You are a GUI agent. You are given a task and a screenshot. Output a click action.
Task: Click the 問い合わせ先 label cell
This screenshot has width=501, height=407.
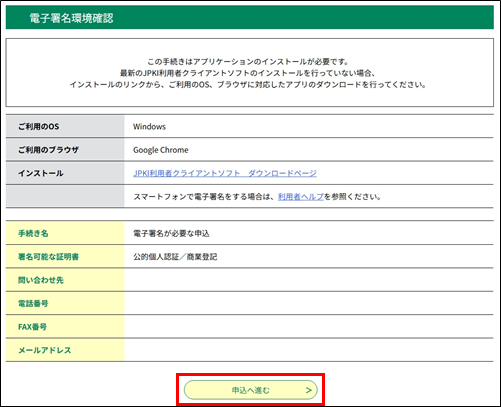(65, 280)
